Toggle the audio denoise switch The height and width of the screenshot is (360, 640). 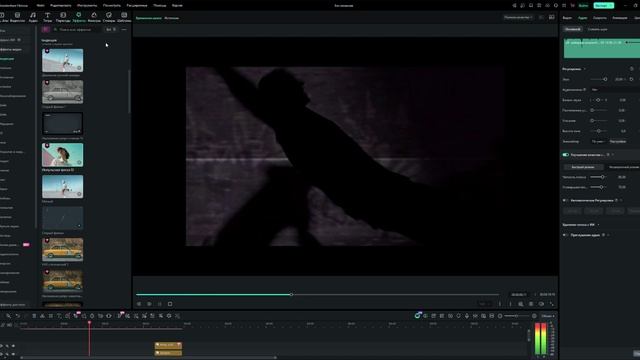[x=566, y=155]
